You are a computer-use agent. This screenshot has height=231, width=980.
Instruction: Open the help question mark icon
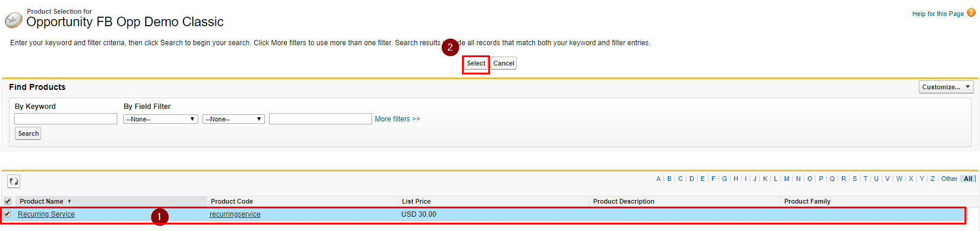(x=971, y=13)
